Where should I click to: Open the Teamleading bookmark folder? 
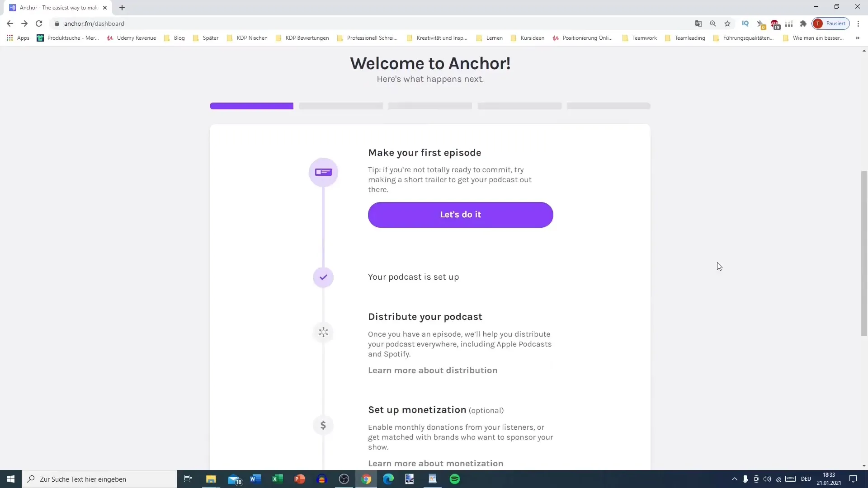point(685,38)
